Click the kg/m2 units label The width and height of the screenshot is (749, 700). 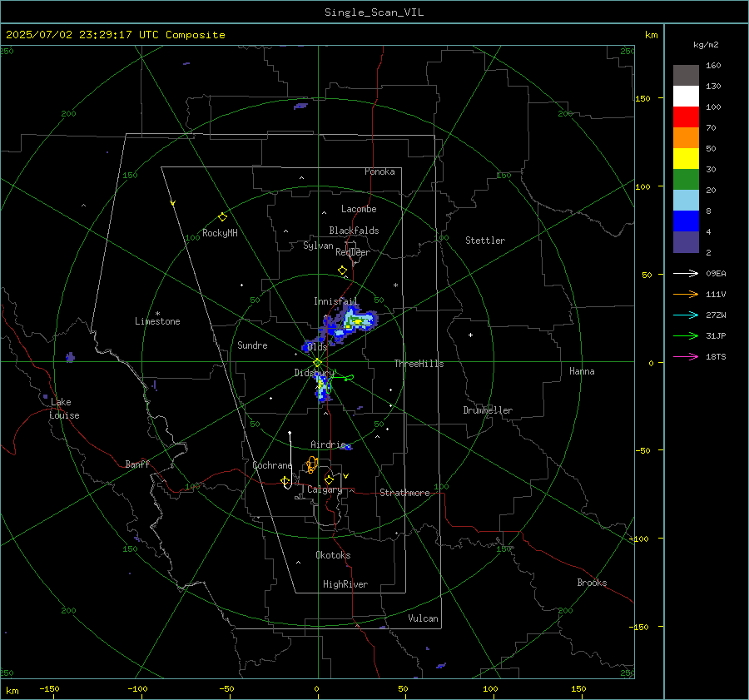tap(706, 45)
